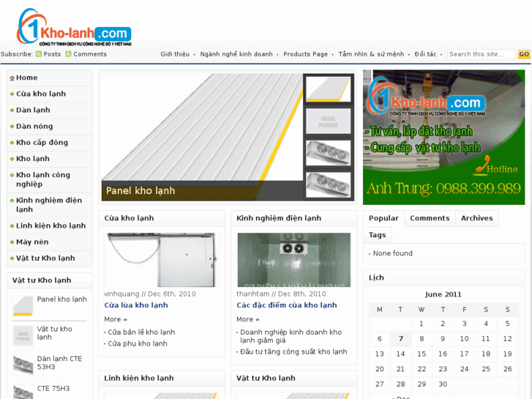
Task: Open the Đối tác menu item
Action: click(425, 54)
